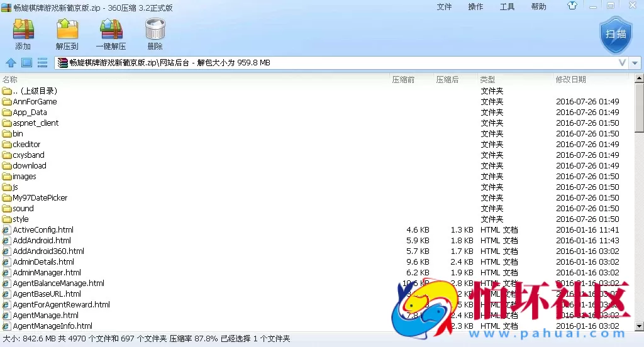Select the bin folder icon
The image size is (644, 347).
[6, 133]
